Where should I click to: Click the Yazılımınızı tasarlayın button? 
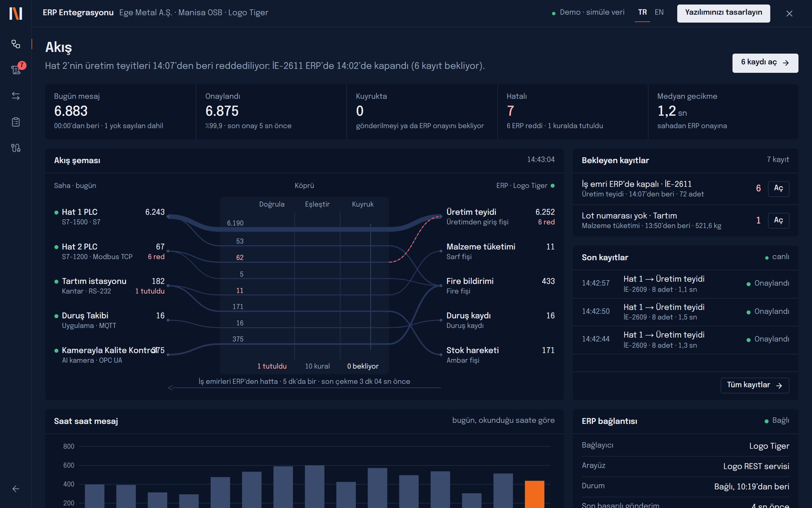coord(723,14)
